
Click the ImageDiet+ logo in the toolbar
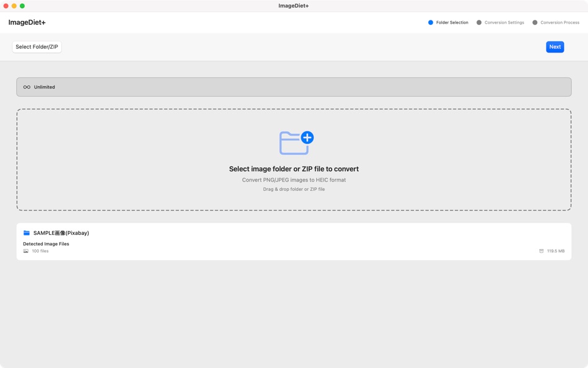(27, 22)
